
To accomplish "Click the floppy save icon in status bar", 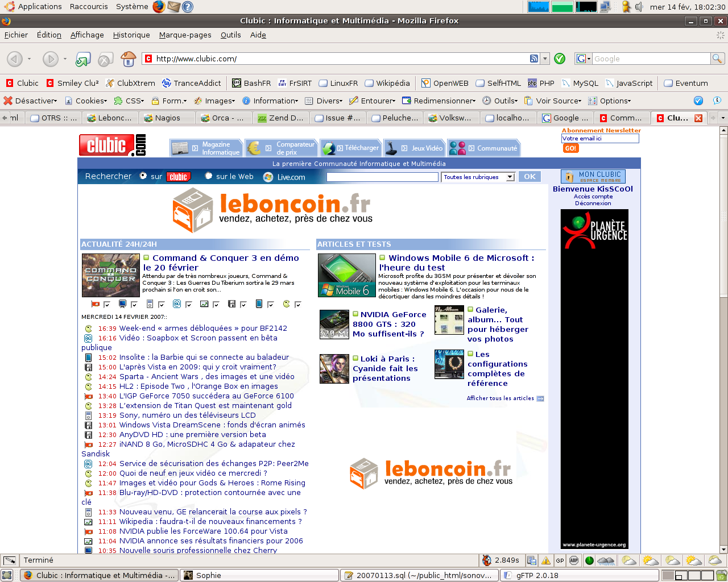I will click(531, 560).
